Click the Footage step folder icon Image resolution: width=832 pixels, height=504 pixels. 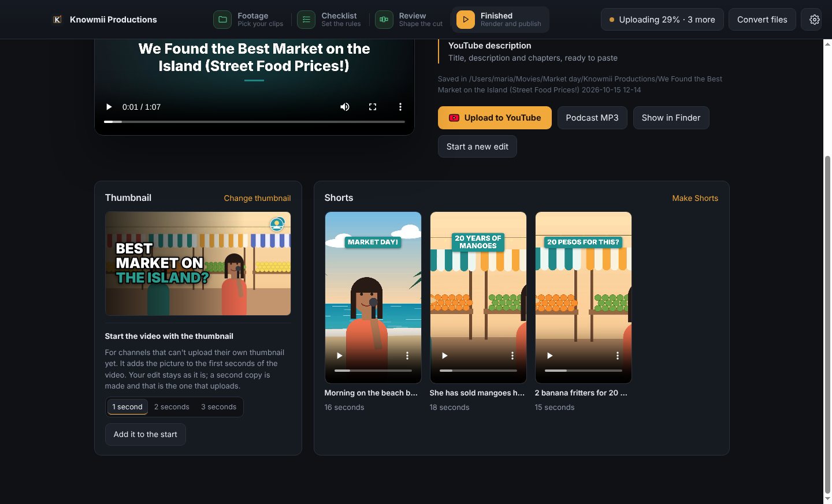[x=222, y=20]
